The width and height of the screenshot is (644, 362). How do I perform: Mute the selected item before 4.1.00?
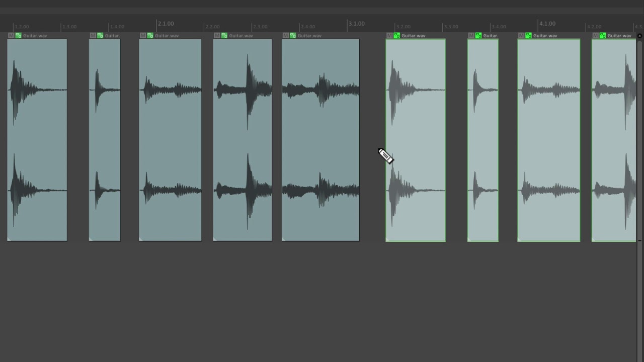[x=521, y=36]
